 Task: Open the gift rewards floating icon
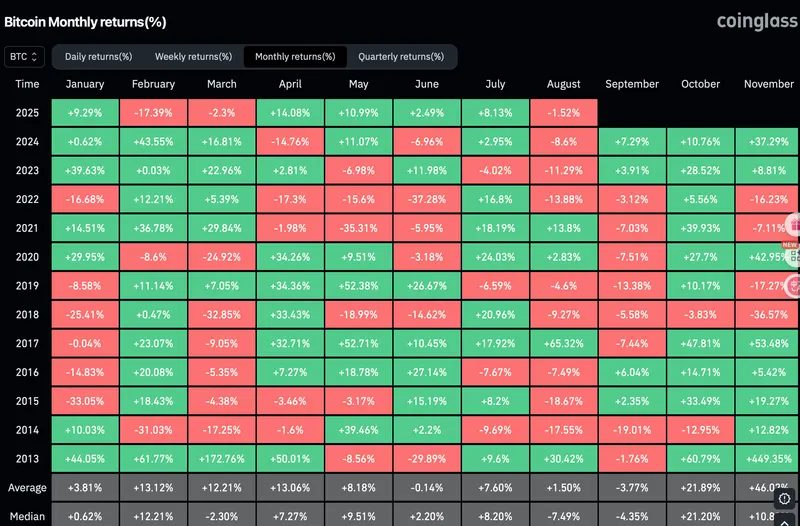794,224
